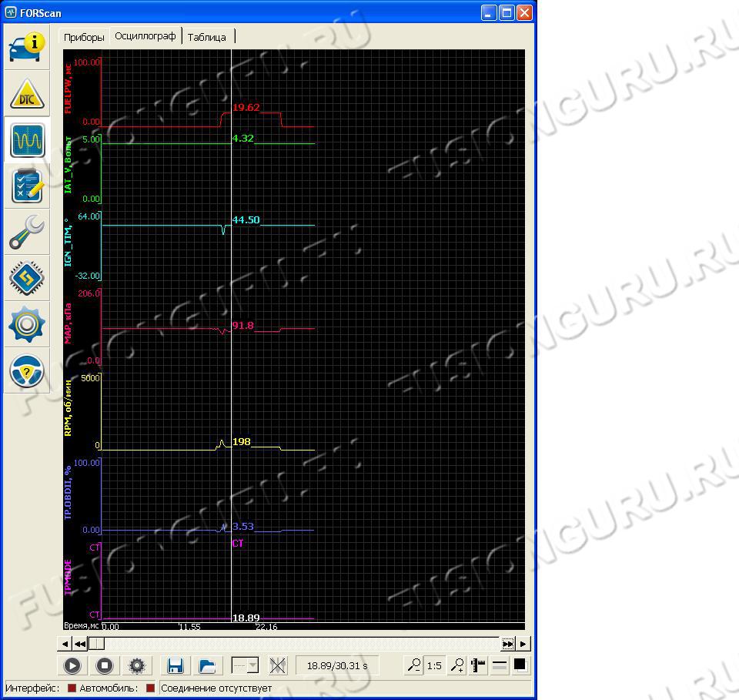Zoom out with the magnifier minus icon
Image resolution: width=739 pixels, height=700 pixels.
[x=414, y=665]
